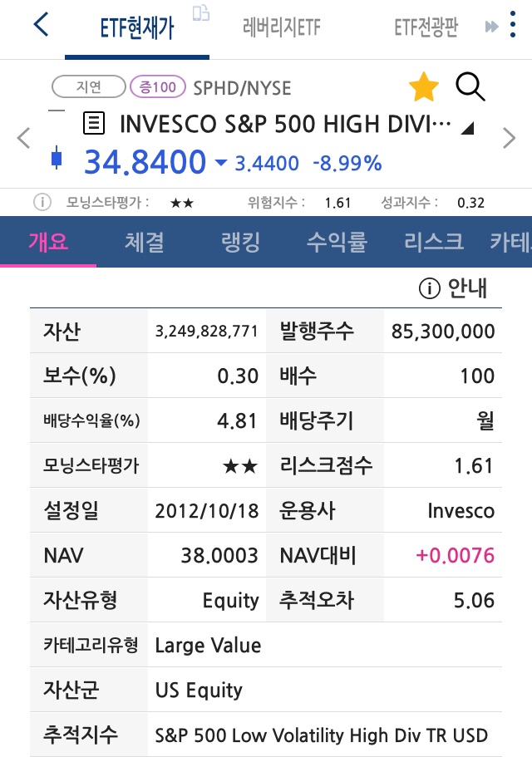The height and width of the screenshot is (757, 532).
Task: Tap the NAV대비 value +0.0076
Action: (x=456, y=556)
